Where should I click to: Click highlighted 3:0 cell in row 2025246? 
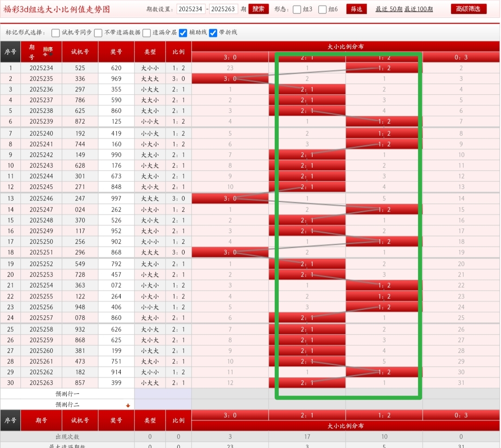click(230, 198)
